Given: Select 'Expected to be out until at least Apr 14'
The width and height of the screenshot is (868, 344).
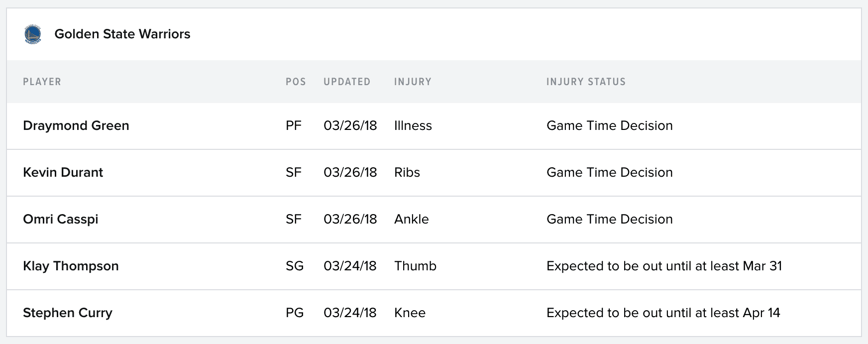Looking at the screenshot, I should point(663,313).
